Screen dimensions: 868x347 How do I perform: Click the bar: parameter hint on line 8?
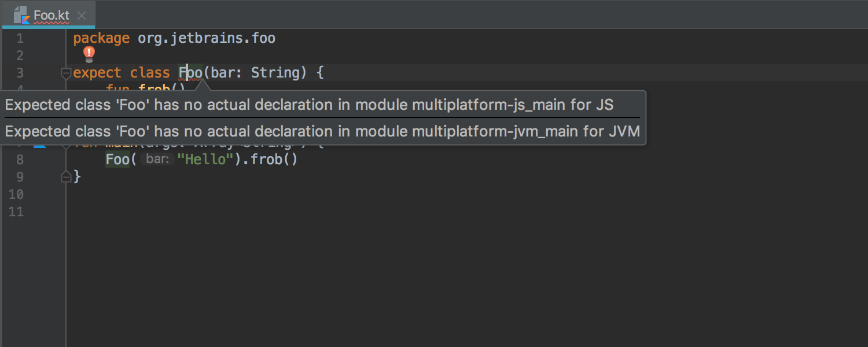point(157,159)
